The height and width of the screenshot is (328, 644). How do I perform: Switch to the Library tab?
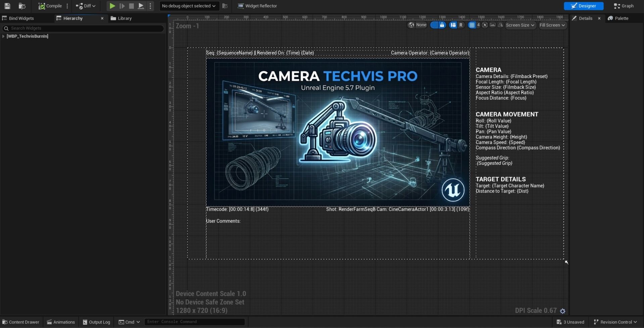pos(121,18)
